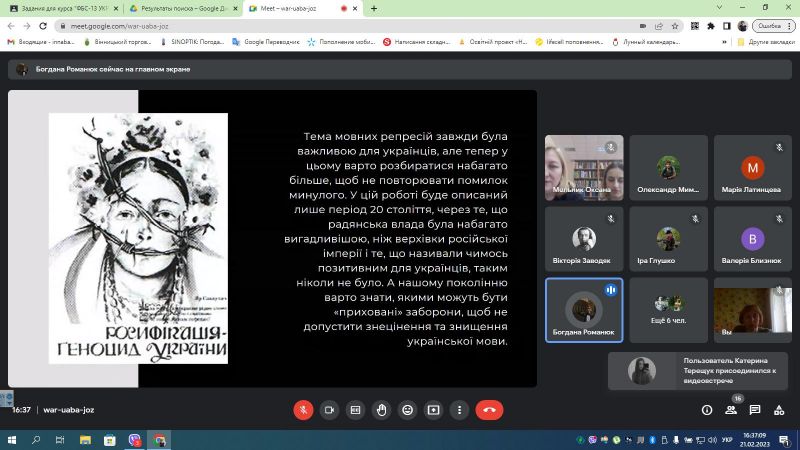Open the 'Google Переводчик' bookmark

click(266, 42)
